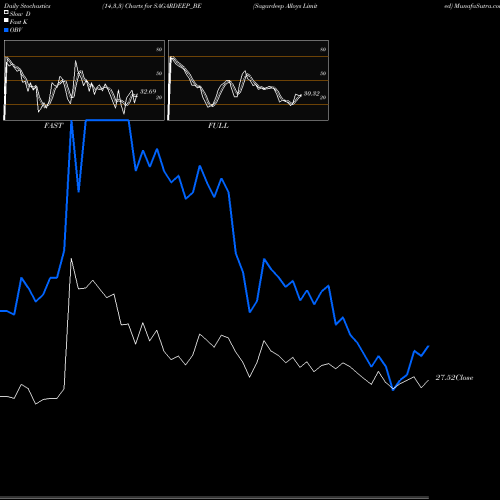Select the FULL stochastic chart thumbnail
Screen dimensions: 500x500
point(248,80)
